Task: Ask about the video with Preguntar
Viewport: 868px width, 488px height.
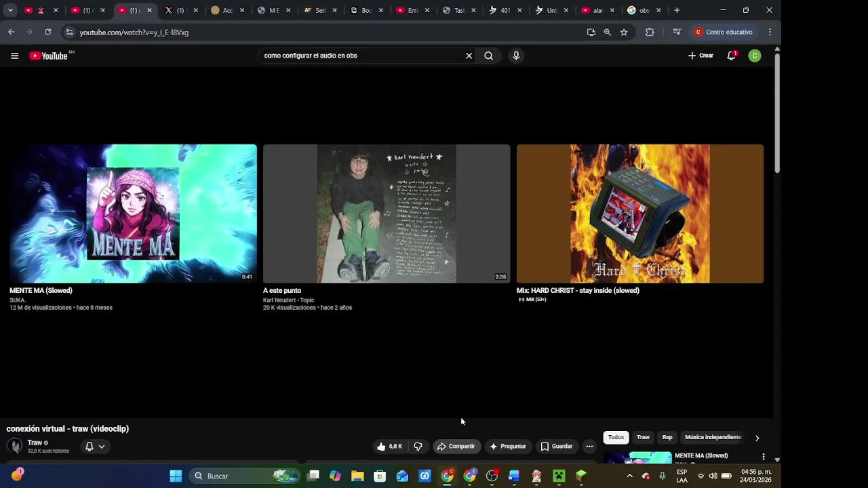Action: [x=508, y=447]
